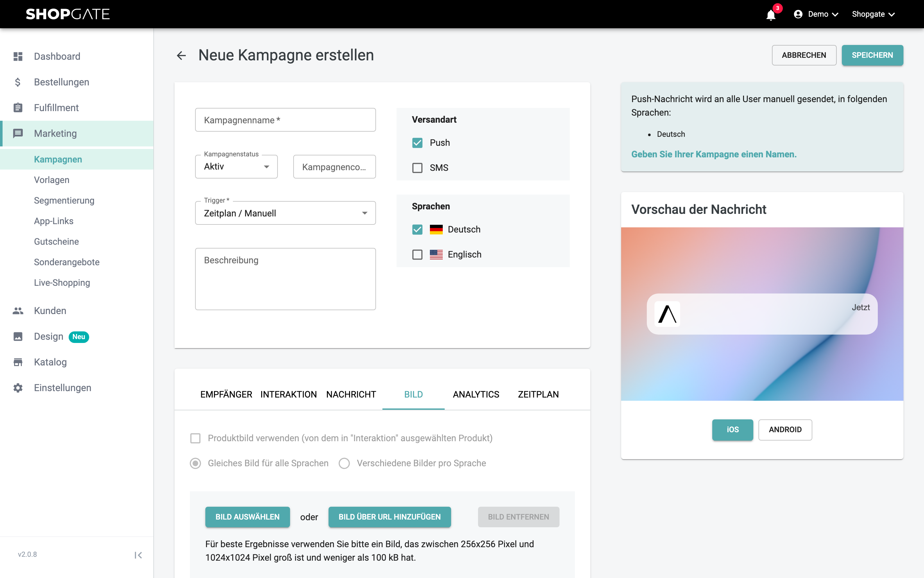Check the Englisch language checkbox
This screenshot has height=578, width=924.
pos(417,255)
